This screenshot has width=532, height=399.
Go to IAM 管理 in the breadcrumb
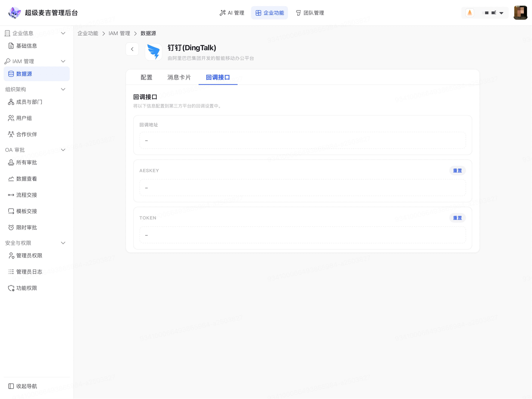pyautogui.click(x=119, y=33)
